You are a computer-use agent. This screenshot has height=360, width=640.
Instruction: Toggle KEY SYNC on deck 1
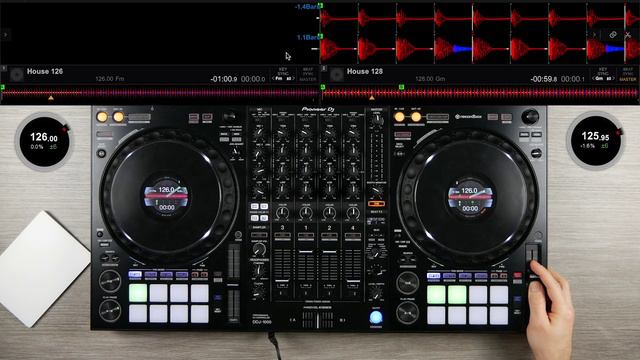pos(283,71)
